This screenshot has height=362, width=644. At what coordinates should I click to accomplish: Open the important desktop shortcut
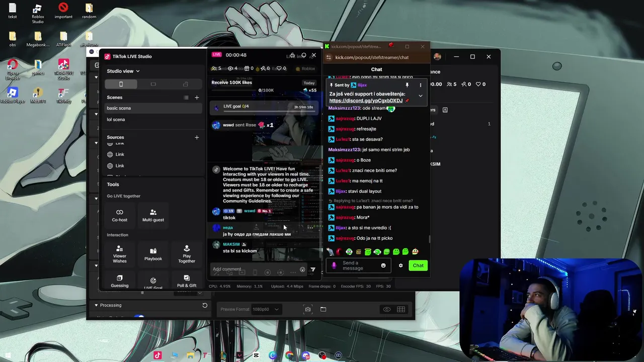(63, 11)
